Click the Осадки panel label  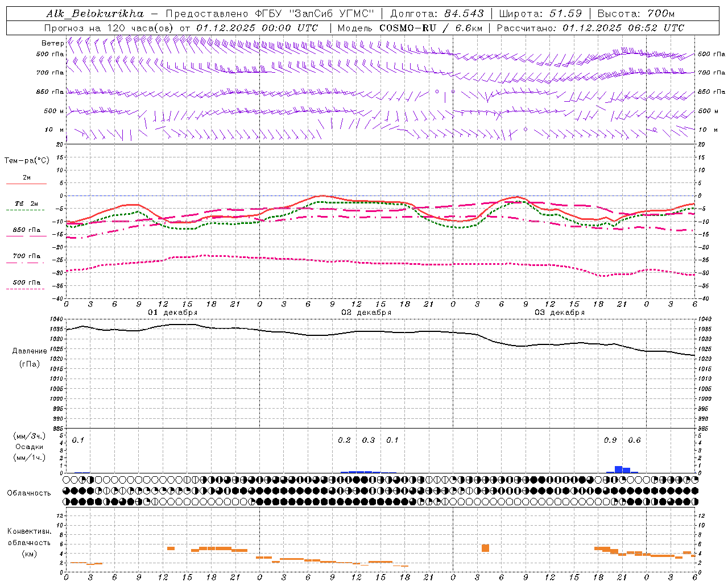(x=29, y=447)
